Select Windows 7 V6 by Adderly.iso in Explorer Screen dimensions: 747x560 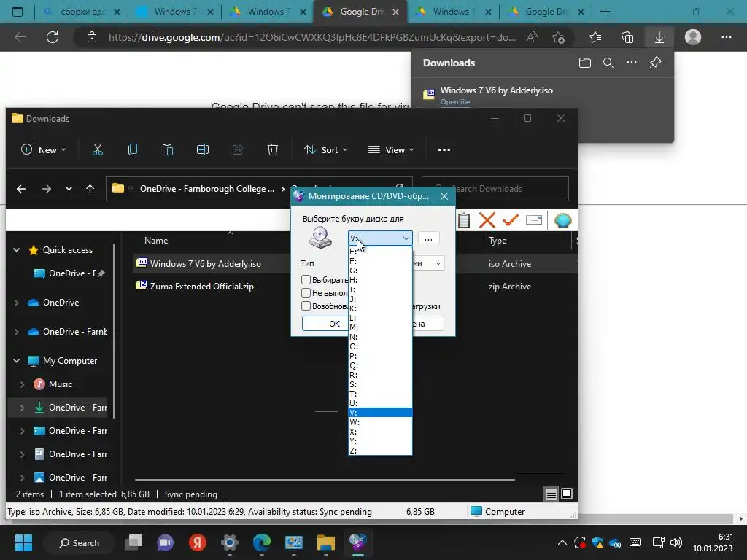[x=205, y=264]
